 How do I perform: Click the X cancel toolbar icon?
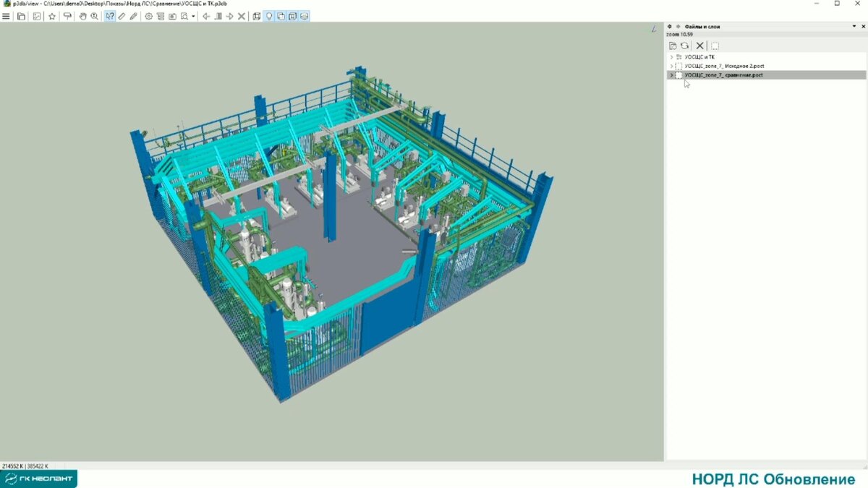coord(242,16)
